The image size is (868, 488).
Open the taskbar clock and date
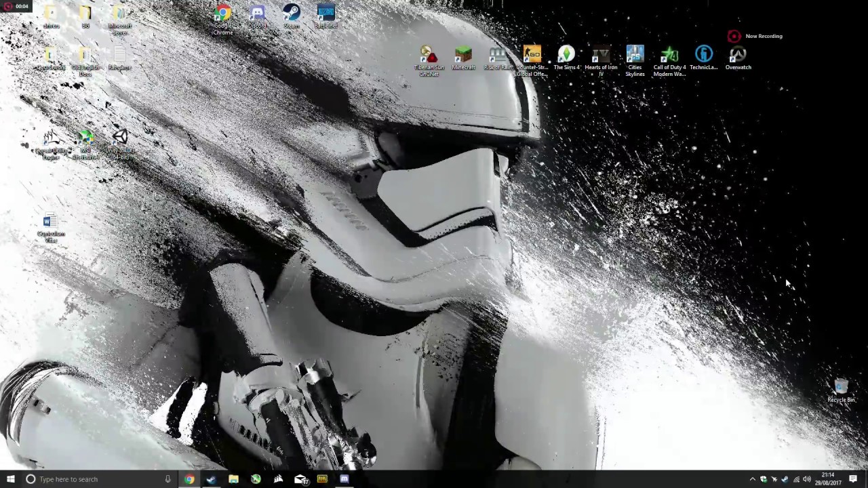click(x=828, y=479)
